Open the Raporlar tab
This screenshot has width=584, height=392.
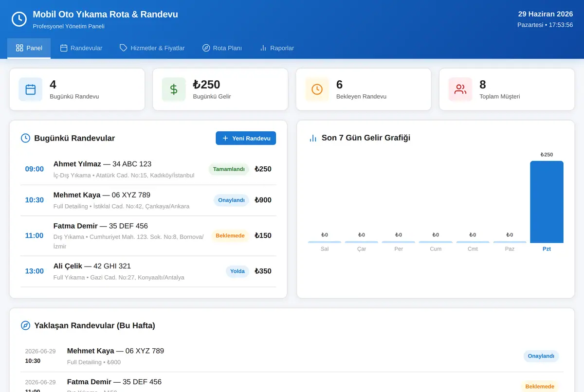tap(276, 48)
